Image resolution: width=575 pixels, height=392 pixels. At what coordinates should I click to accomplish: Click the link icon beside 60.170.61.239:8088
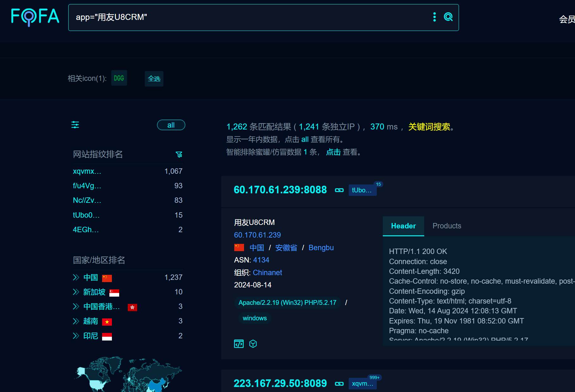coord(339,190)
